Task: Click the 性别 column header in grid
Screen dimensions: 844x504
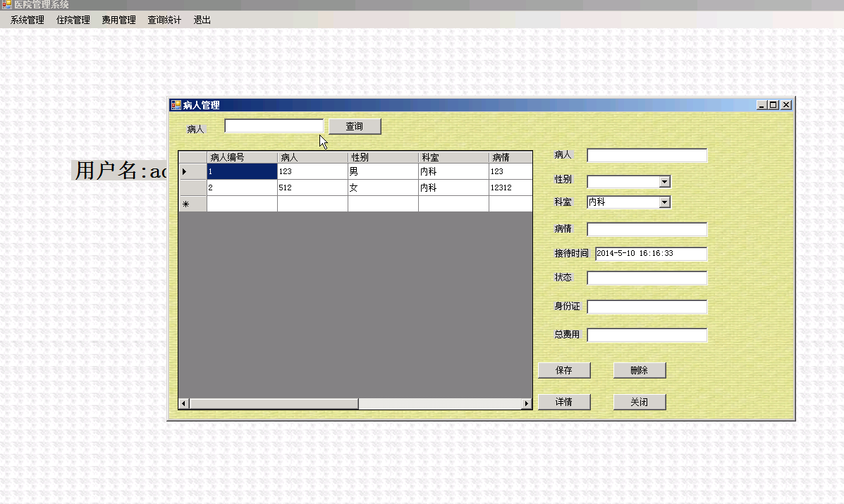Action: point(384,158)
